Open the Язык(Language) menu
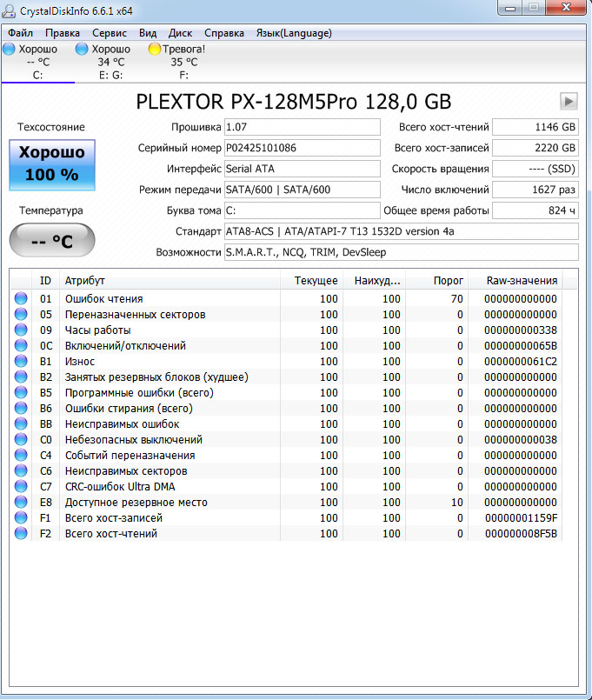This screenshot has height=700, width=592. tap(294, 33)
